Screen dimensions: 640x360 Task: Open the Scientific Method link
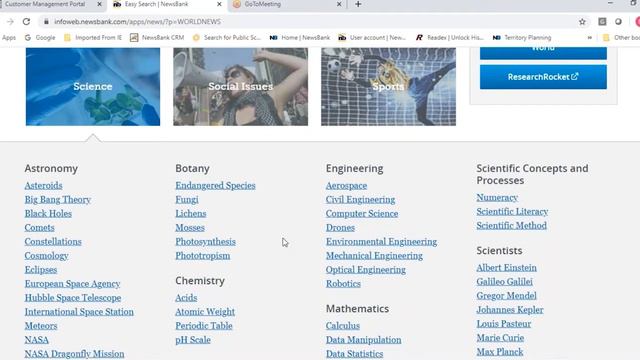tap(511, 226)
